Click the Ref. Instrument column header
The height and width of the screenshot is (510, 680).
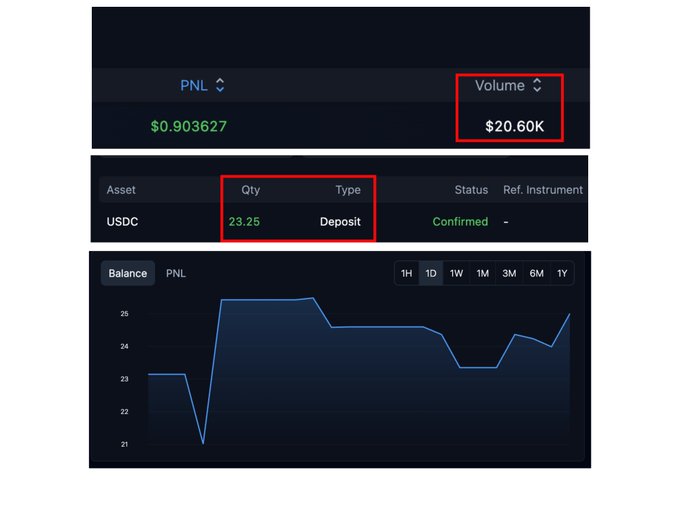pyautogui.click(x=543, y=190)
